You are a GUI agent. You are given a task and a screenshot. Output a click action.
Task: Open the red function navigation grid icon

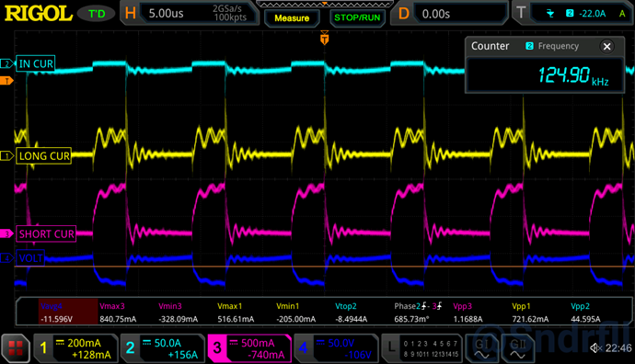pyautogui.click(x=16, y=348)
